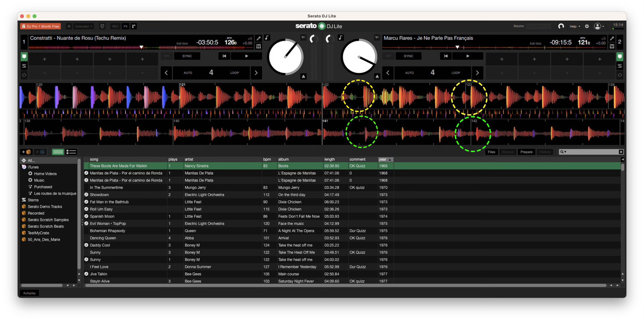Switch to the simple list library view

58,152
